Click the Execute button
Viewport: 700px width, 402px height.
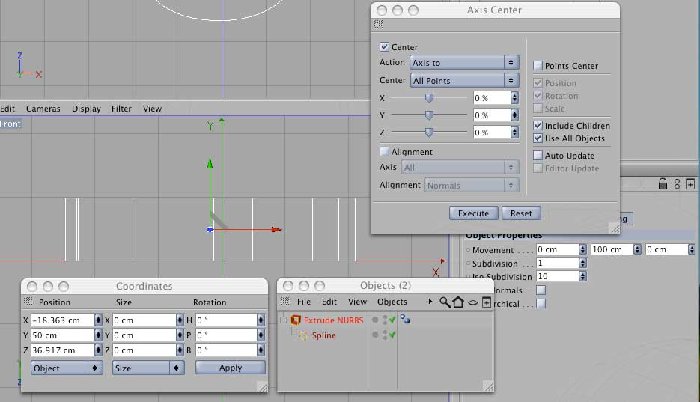click(x=473, y=213)
